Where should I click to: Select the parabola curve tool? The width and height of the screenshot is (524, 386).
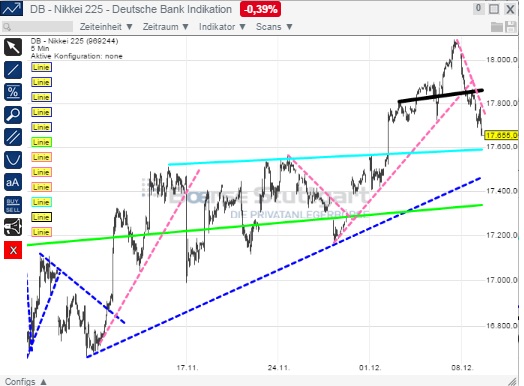coord(13,160)
